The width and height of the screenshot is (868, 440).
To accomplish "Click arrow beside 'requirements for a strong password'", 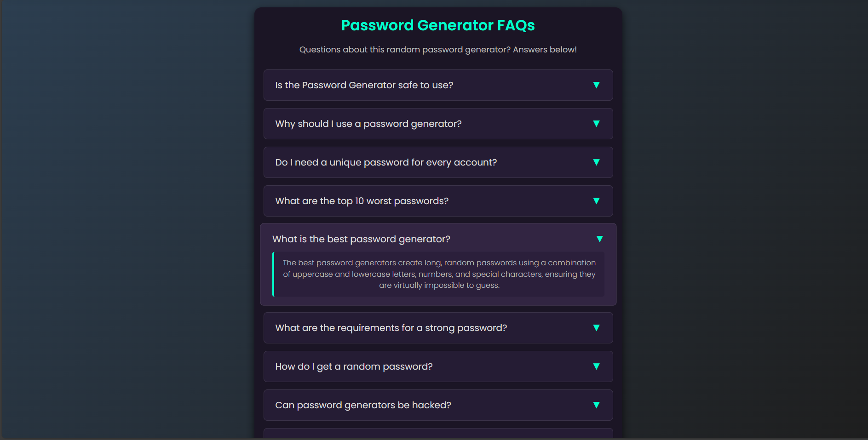I will 596,328.
